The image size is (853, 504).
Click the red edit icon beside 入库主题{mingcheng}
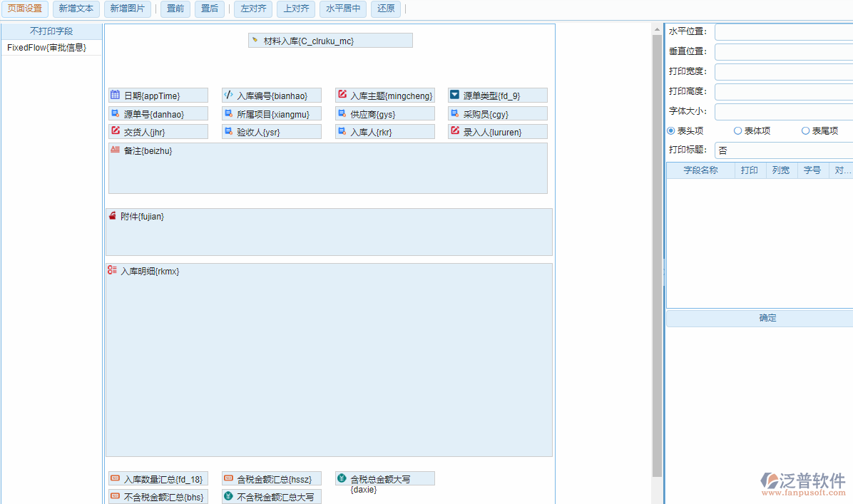tap(341, 94)
